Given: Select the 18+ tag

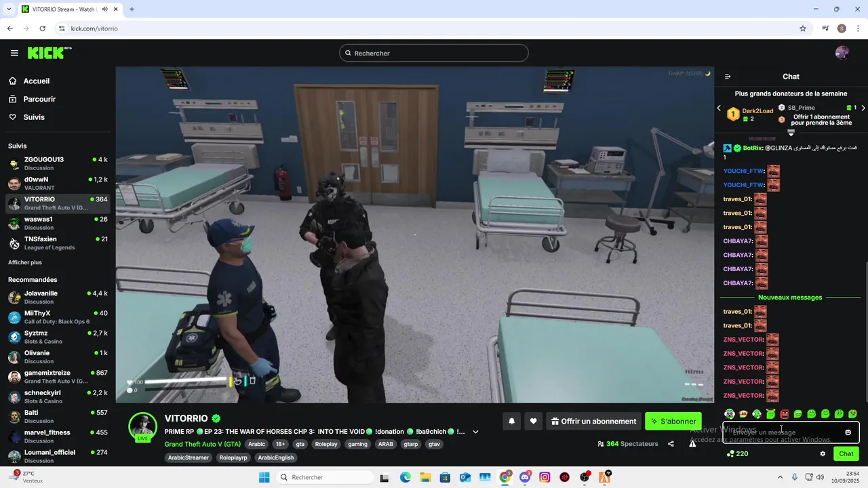Looking at the screenshot, I should [x=280, y=445].
